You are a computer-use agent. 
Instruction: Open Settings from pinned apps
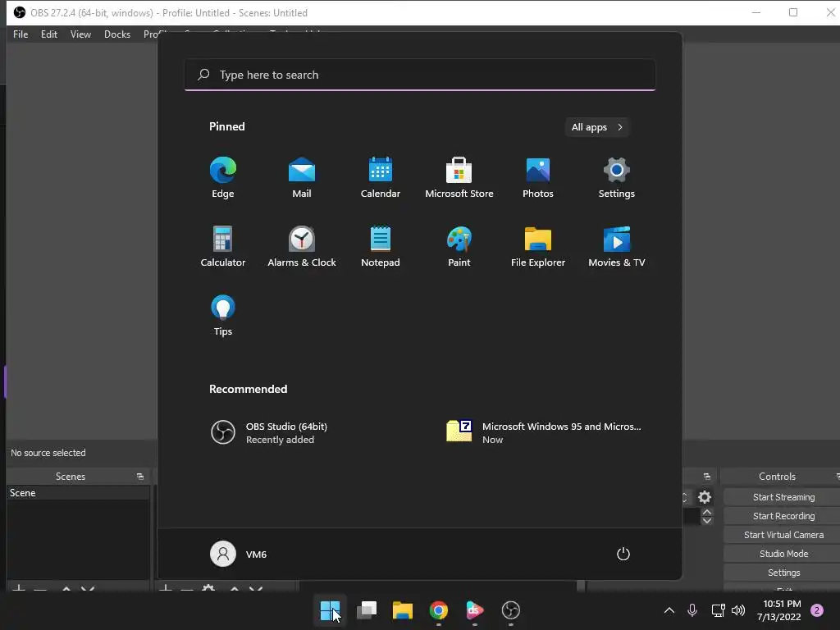pyautogui.click(x=617, y=178)
